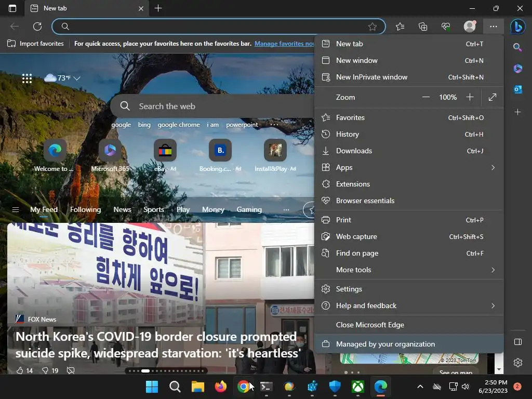The height and width of the screenshot is (399, 532).
Task: Open Downloads from the menu
Action: tap(409, 151)
